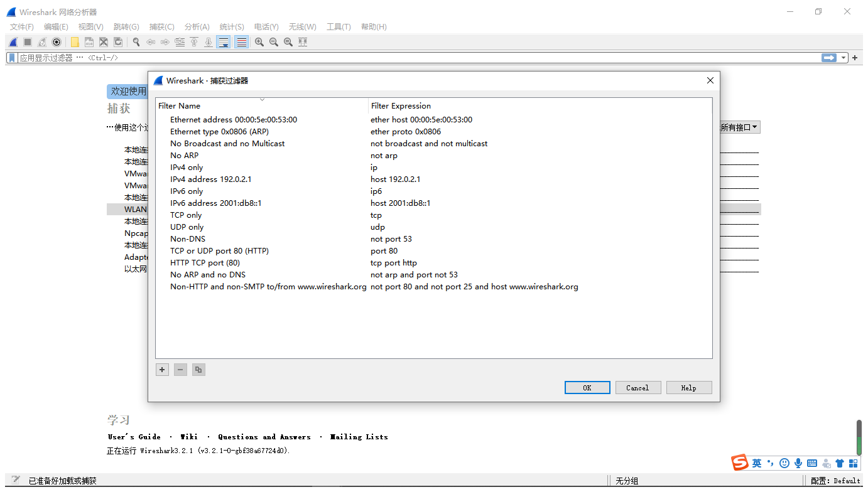Select "No Broadcast and no Multicast" filter name
This screenshot has width=868, height=492.
227,144
